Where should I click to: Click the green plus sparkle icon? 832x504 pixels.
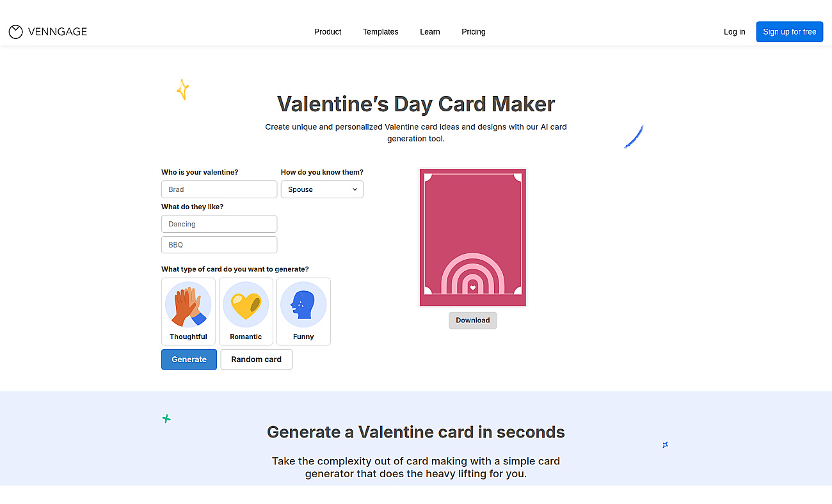(x=166, y=419)
